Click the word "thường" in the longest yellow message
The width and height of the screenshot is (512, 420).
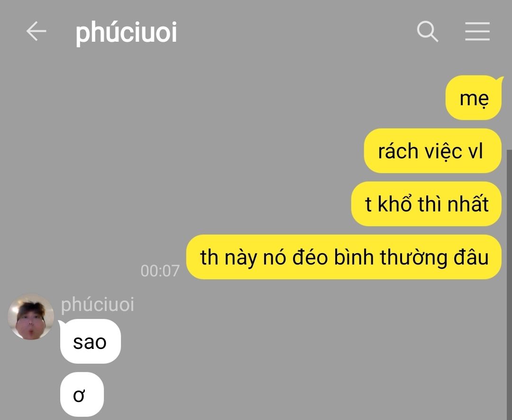[413, 257]
